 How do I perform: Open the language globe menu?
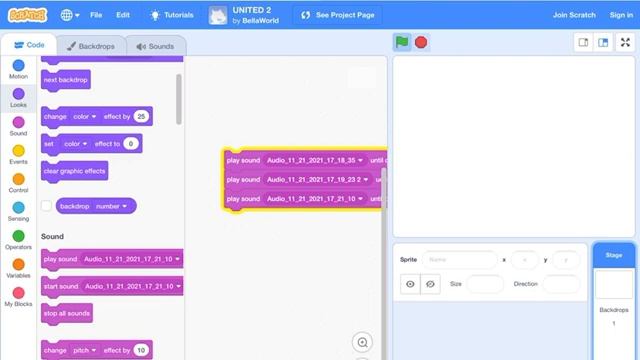click(x=70, y=15)
